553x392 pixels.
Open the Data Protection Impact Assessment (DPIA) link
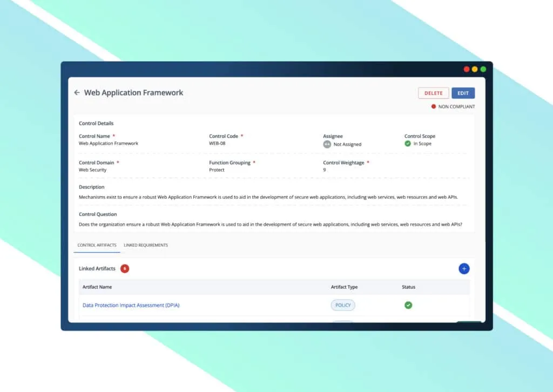(131, 305)
